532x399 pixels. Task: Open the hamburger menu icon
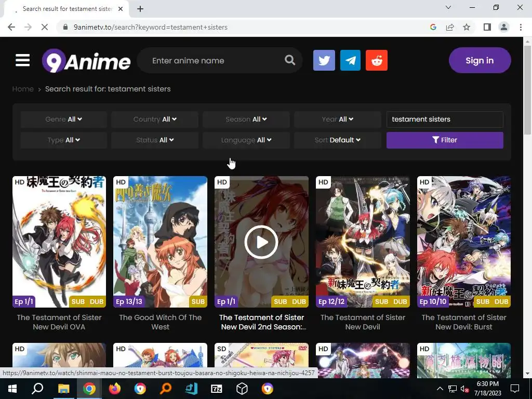pos(23,60)
